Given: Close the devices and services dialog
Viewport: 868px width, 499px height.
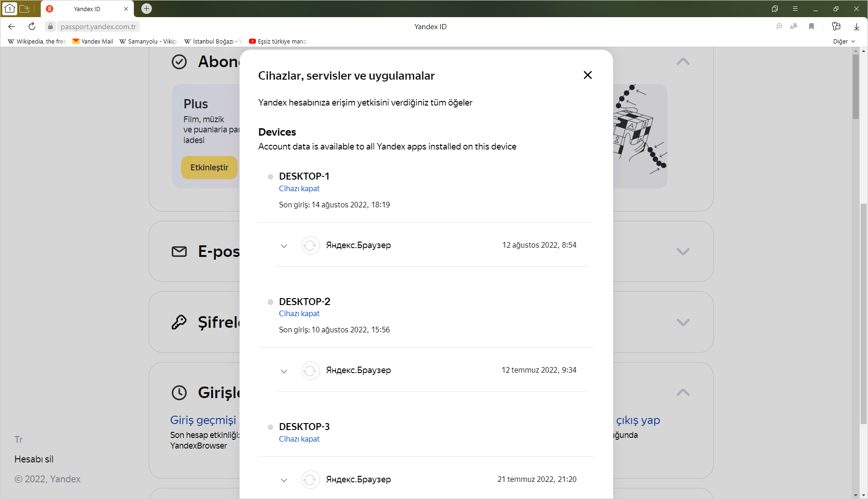Looking at the screenshot, I should coord(587,75).
